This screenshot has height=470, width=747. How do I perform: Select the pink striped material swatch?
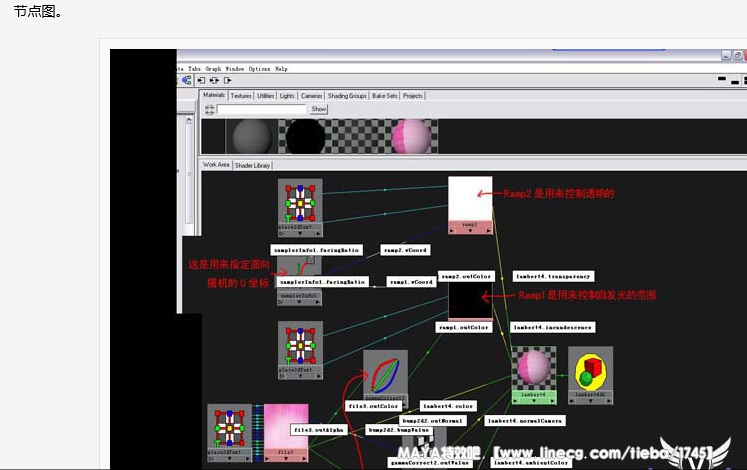412,136
